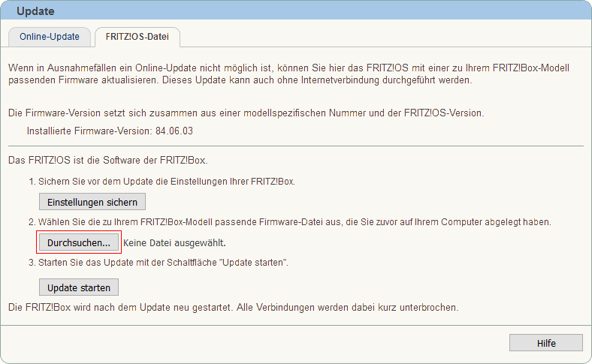
Task: Select the FRITZ!OS-Datei tab
Action: click(x=137, y=37)
